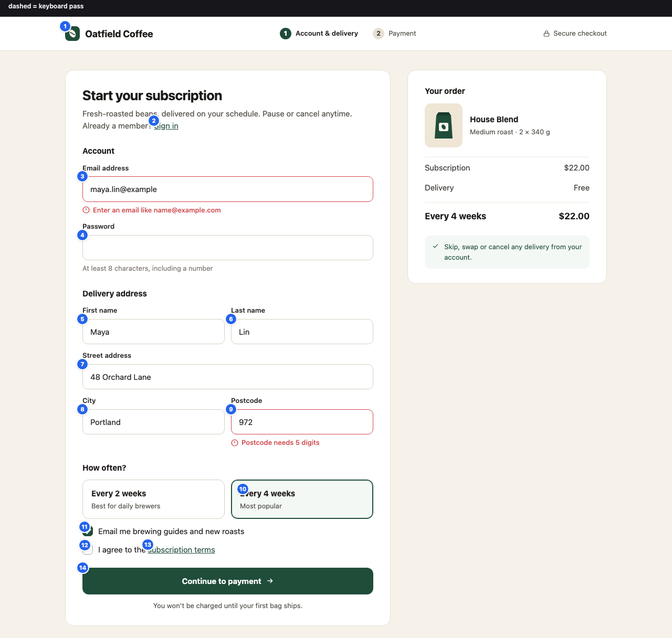
Task: Click the Postcode field containing 972
Action: coord(302,422)
